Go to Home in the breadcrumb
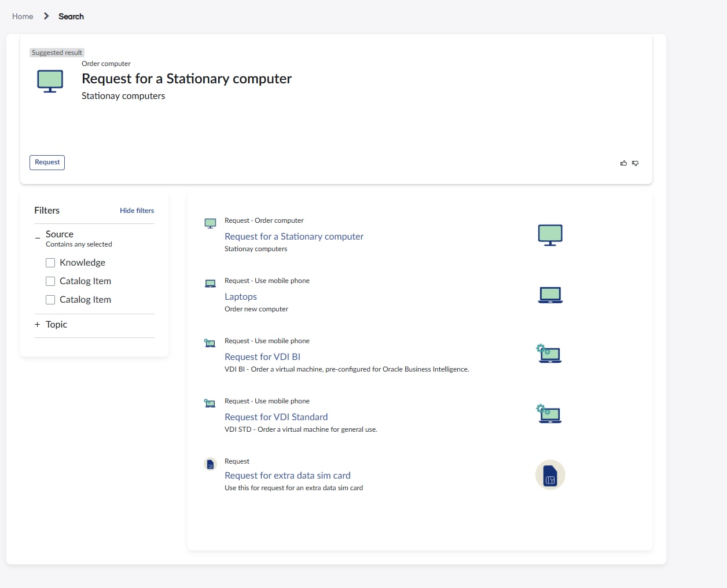This screenshot has height=588, width=727. (x=23, y=16)
